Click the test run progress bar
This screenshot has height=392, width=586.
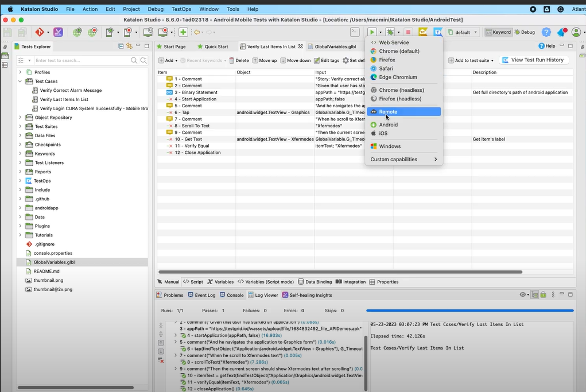469,311
